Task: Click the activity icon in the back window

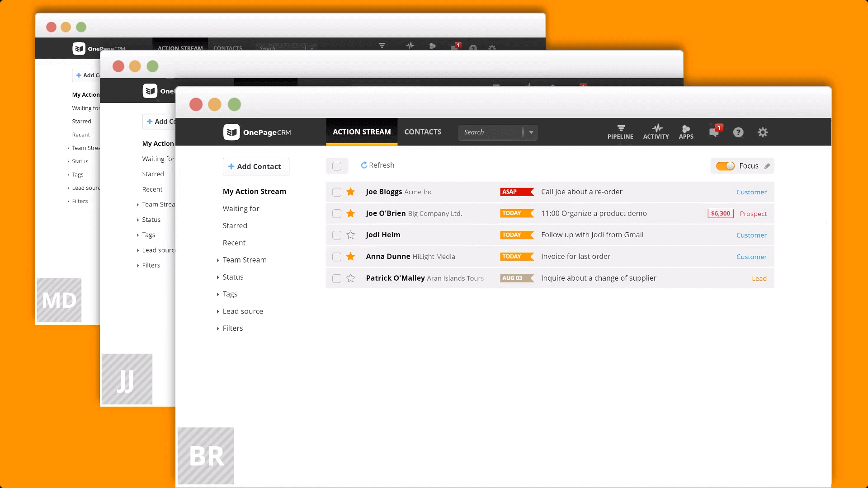Action: [x=410, y=46]
